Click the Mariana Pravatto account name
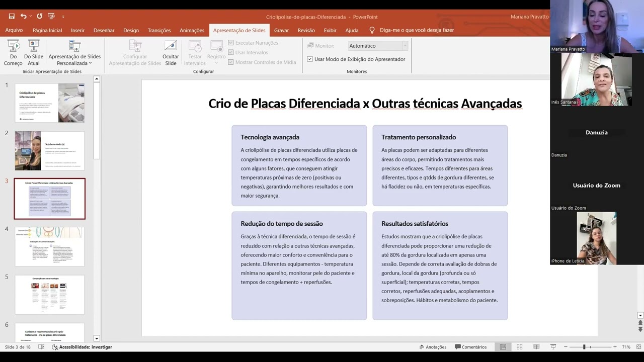 [x=529, y=17]
